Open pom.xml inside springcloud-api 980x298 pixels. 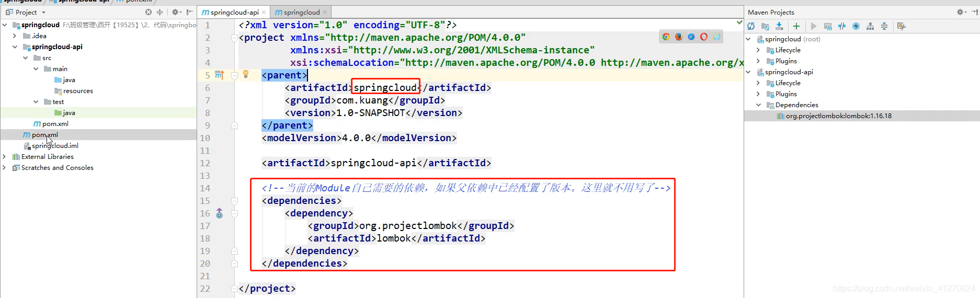coord(51,123)
